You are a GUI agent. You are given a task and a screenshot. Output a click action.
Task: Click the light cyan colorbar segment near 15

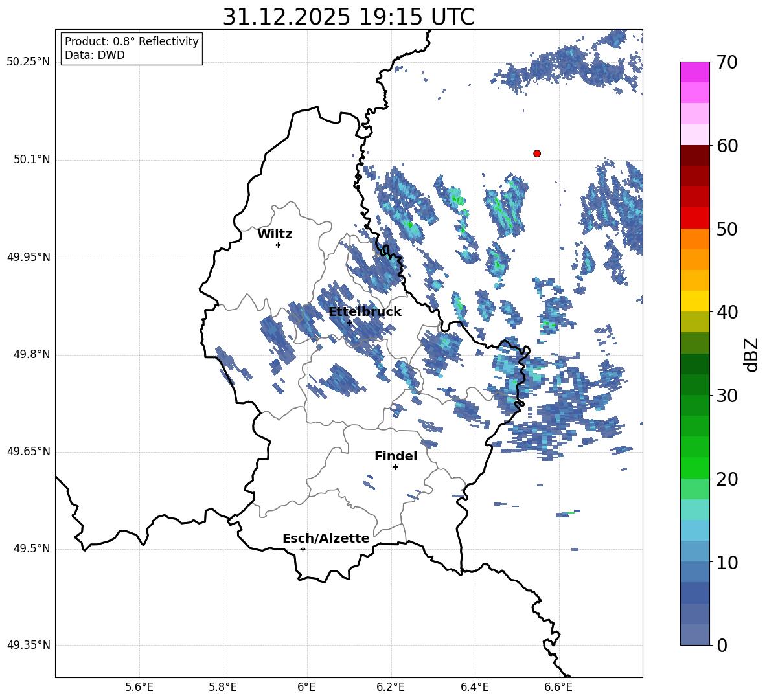694,510
